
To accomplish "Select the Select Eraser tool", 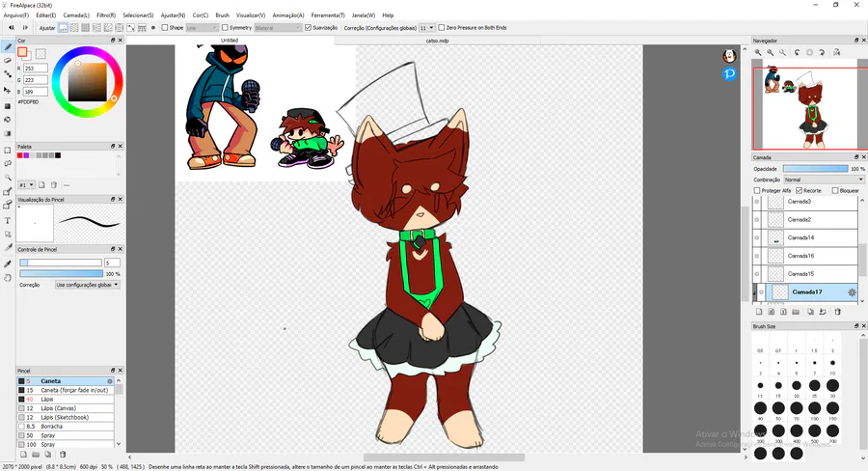I will pos(8,206).
